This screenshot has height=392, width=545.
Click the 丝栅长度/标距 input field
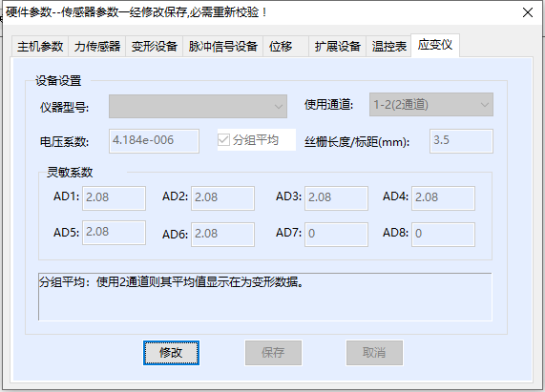[x=461, y=141]
